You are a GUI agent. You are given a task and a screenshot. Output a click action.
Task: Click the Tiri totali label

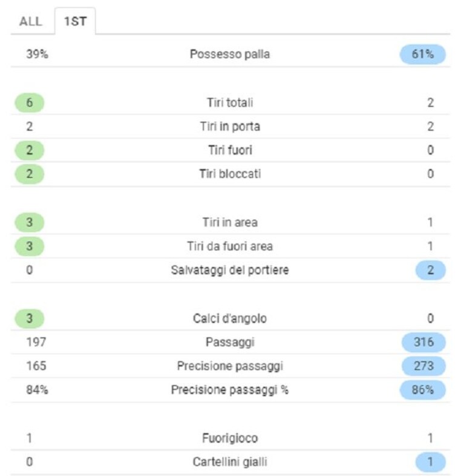[x=230, y=102]
